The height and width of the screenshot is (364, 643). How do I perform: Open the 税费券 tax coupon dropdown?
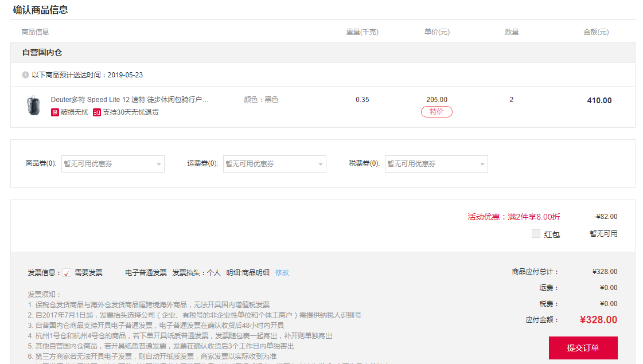point(437,164)
